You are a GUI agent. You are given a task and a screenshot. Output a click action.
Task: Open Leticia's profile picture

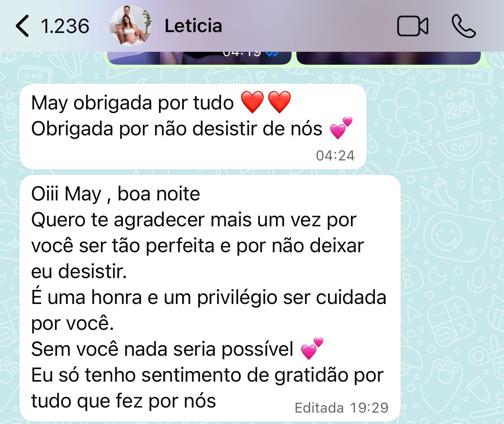[131, 26]
